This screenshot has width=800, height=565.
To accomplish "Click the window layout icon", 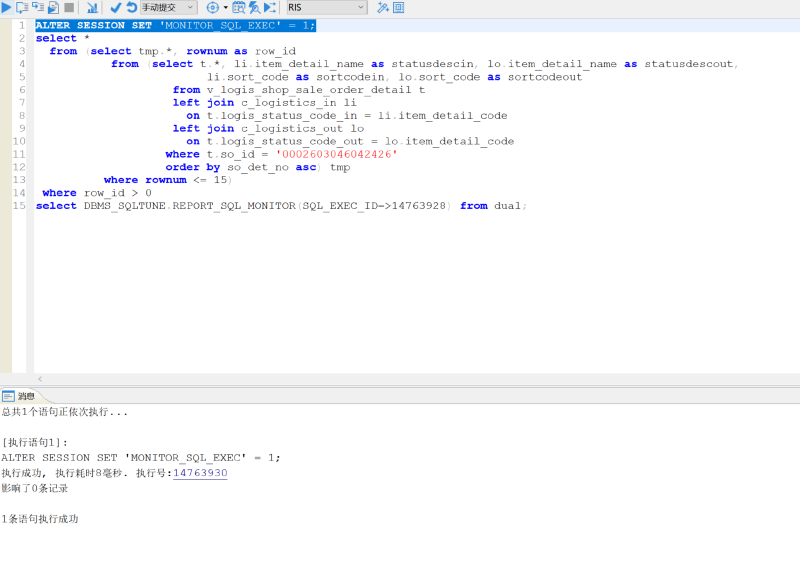I will pos(398,8).
